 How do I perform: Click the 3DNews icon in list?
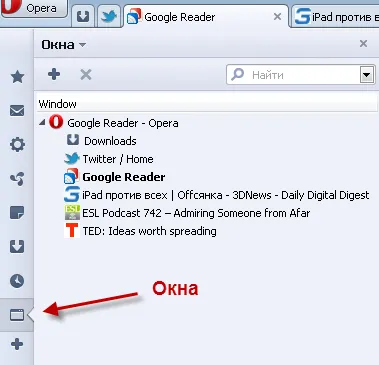click(x=72, y=194)
